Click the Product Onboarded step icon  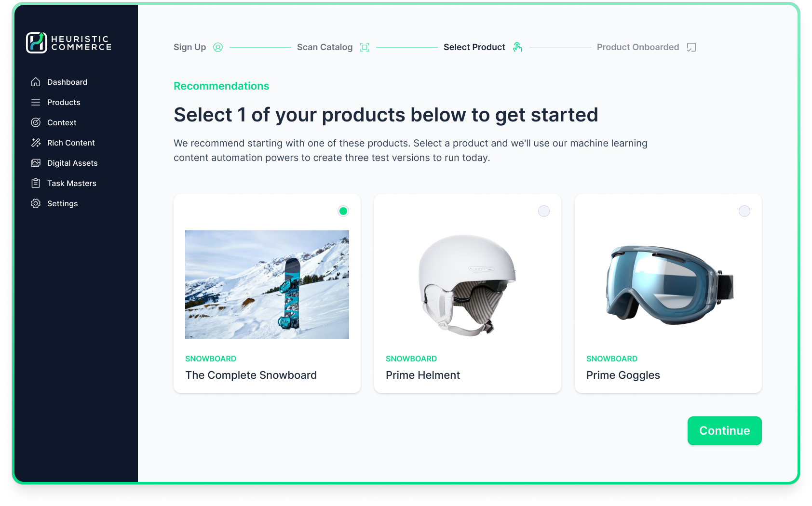[691, 47]
